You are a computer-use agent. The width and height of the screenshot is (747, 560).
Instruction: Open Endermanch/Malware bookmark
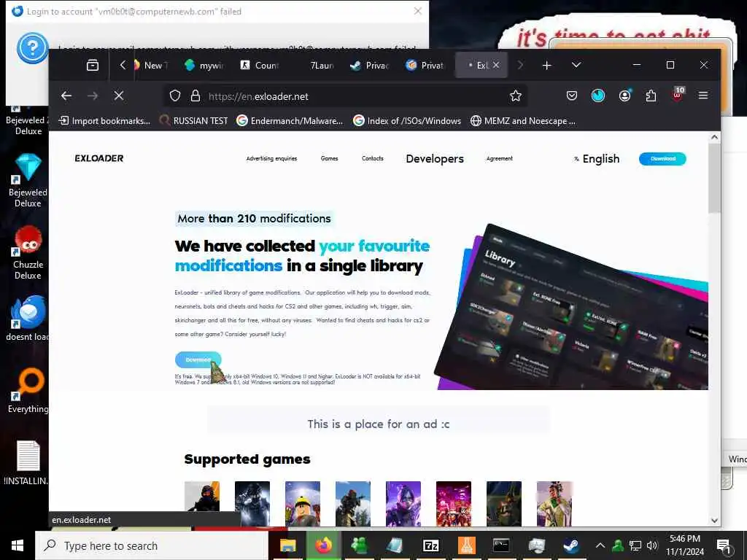[x=290, y=121]
